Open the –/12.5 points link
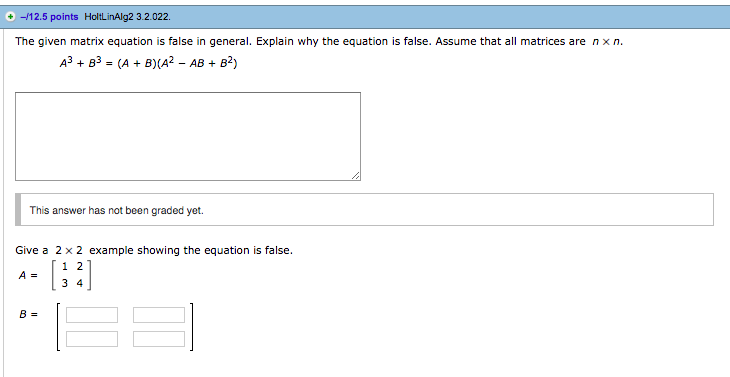This screenshot has height=377, width=730. click(x=49, y=17)
